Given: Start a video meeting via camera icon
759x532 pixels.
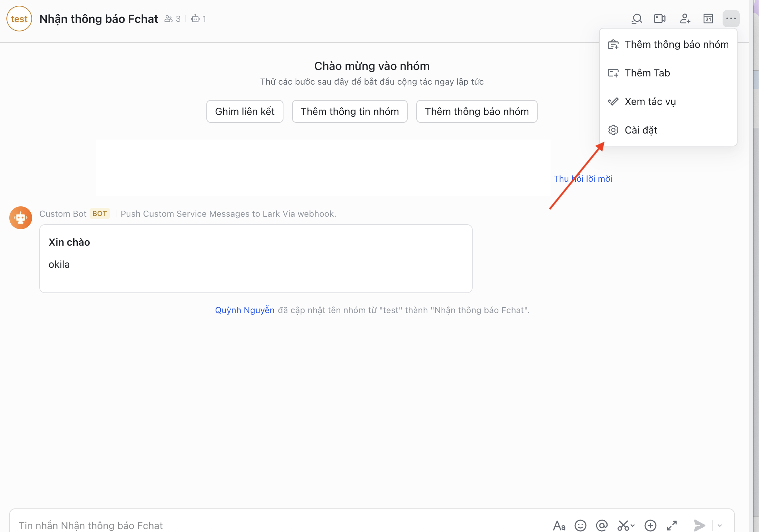Looking at the screenshot, I should [x=659, y=19].
